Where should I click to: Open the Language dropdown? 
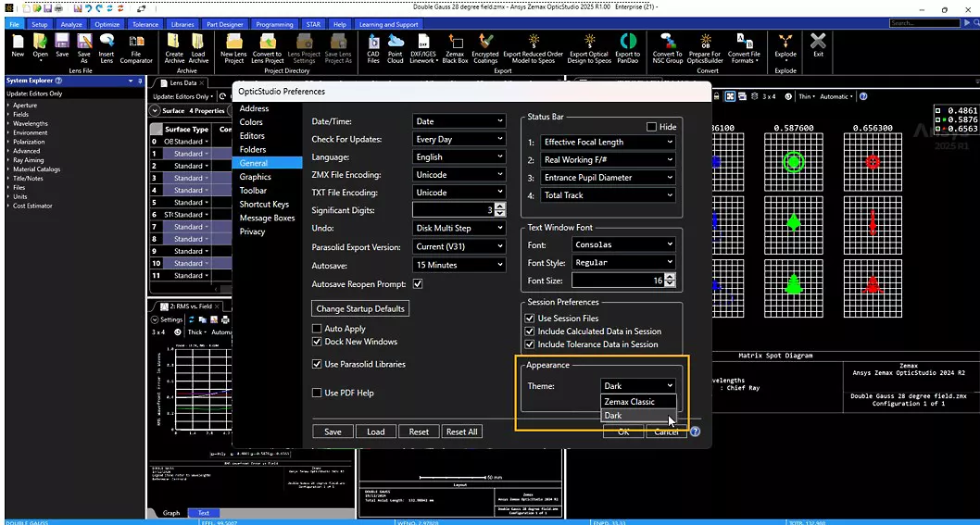pyautogui.click(x=459, y=156)
